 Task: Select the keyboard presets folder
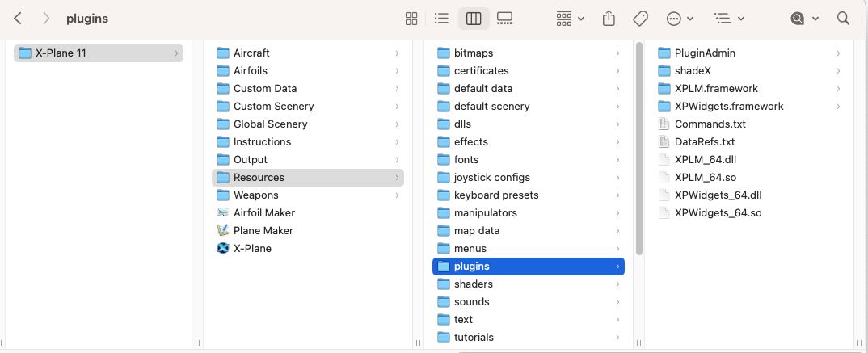(x=529, y=195)
